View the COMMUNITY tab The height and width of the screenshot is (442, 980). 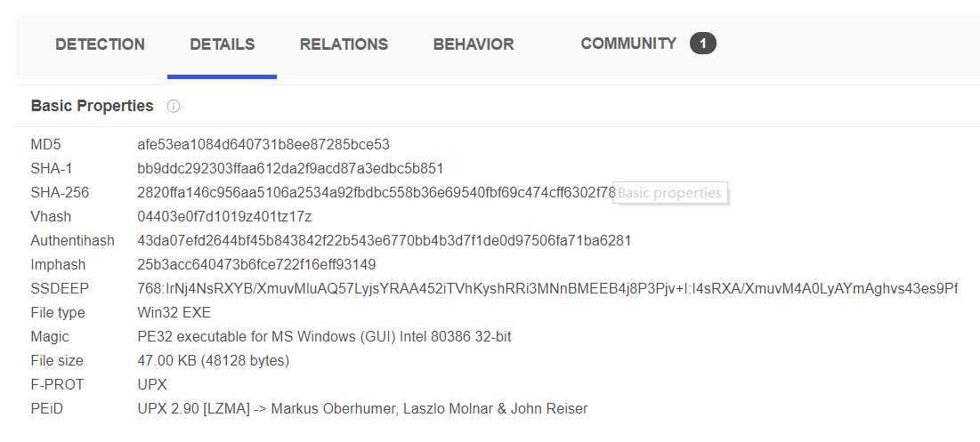(x=628, y=44)
